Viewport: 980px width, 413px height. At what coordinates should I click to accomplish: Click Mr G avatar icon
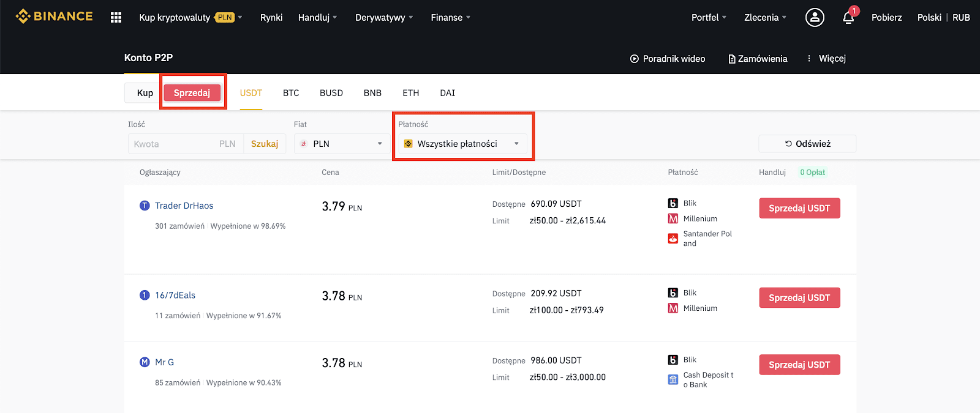[145, 362]
